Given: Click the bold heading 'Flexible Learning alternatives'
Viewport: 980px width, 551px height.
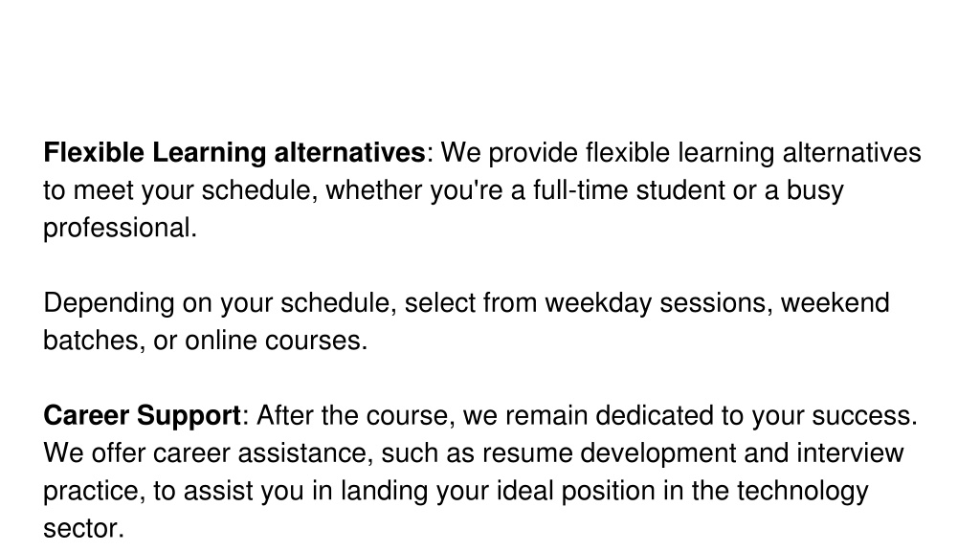Looking at the screenshot, I should (234, 153).
